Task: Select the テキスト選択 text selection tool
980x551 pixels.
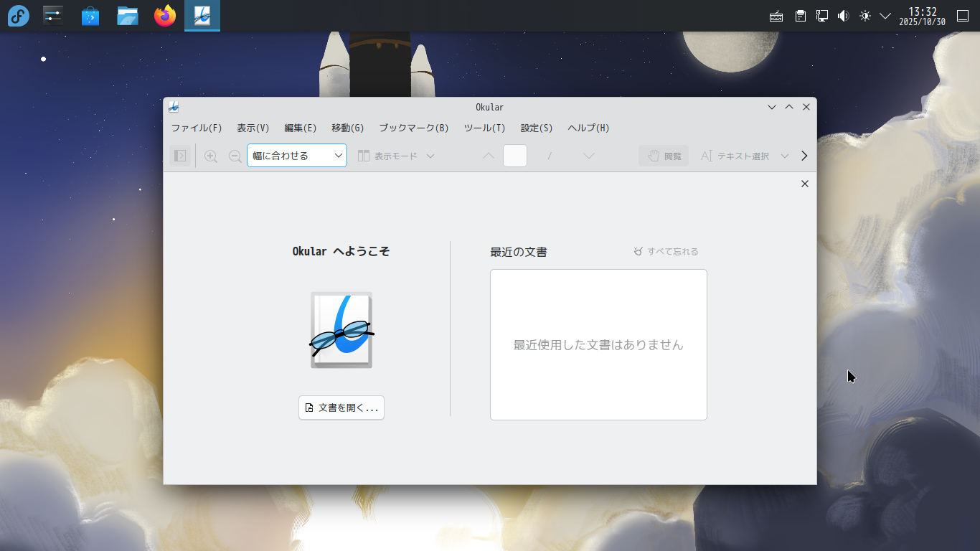Action: 735,156
